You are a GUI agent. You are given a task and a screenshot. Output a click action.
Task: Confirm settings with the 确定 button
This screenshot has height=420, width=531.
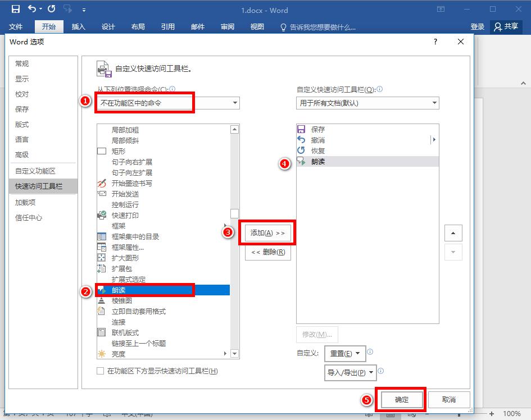pos(401,399)
